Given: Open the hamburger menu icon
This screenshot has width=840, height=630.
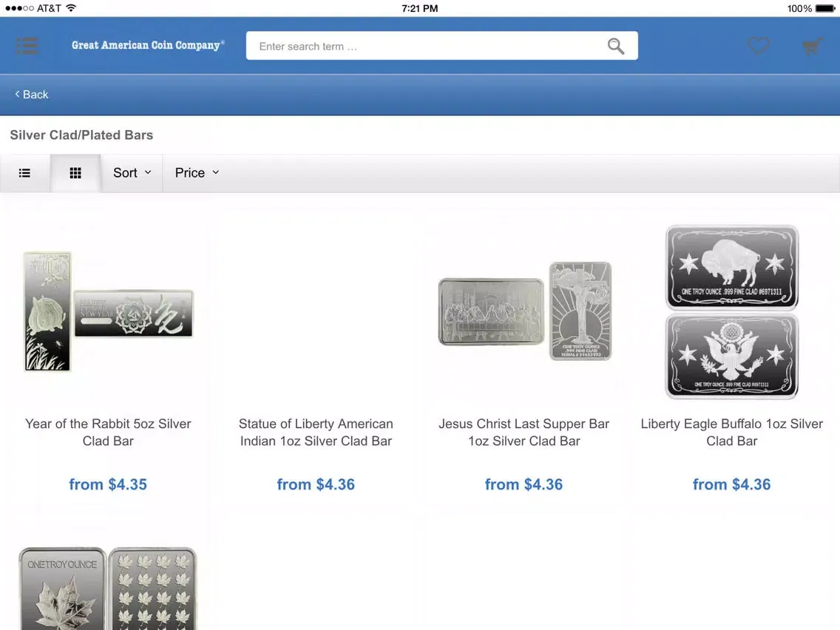Looking at the screenshot, I should click(x=27, y=46).
